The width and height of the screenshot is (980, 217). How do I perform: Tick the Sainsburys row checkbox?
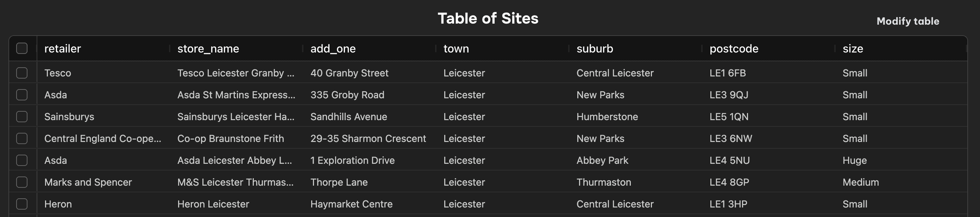tap(22, 117)
